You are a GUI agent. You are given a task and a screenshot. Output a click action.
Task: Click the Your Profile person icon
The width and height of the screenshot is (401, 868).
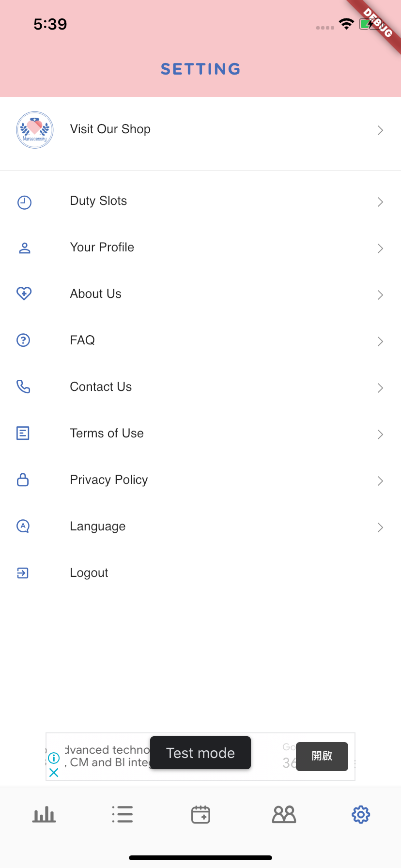point(24,248)
